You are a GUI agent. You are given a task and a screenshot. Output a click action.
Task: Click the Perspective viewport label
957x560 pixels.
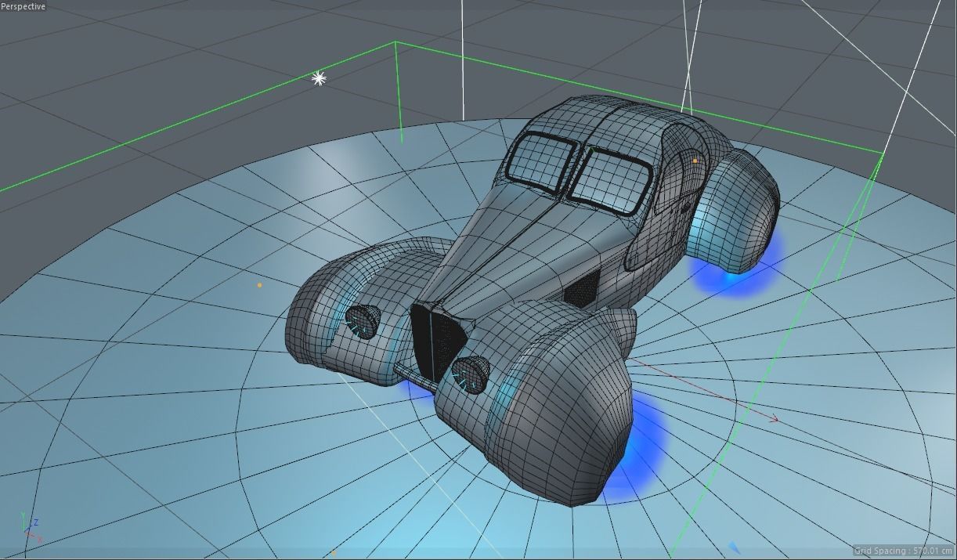click(23, 6)
